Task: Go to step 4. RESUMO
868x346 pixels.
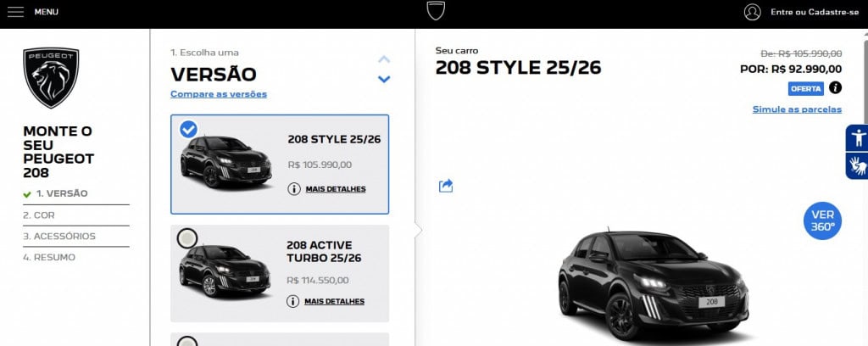Action: click(49, 258)
